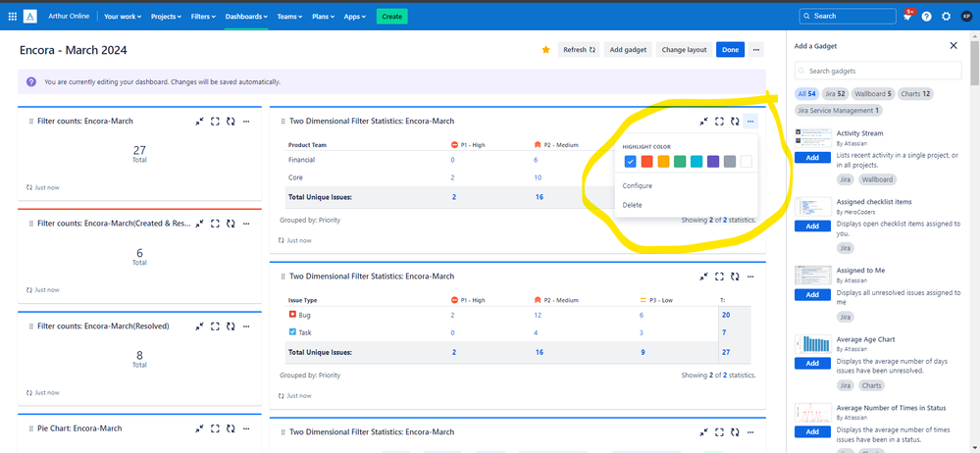
Task: Expand the Dashboards dropdown
Action: [246, 17]
